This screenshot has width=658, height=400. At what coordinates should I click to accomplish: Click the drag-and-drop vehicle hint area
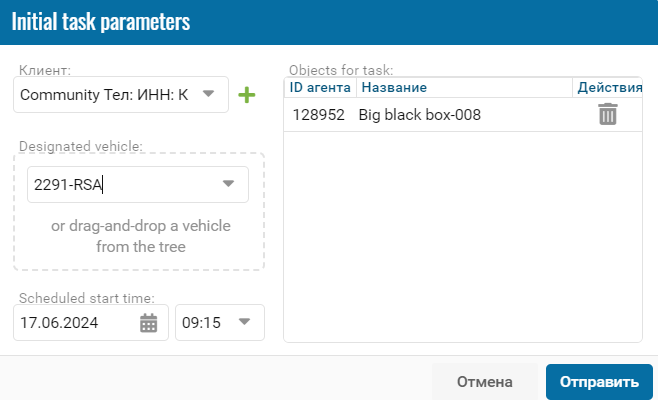coord(141,236)
